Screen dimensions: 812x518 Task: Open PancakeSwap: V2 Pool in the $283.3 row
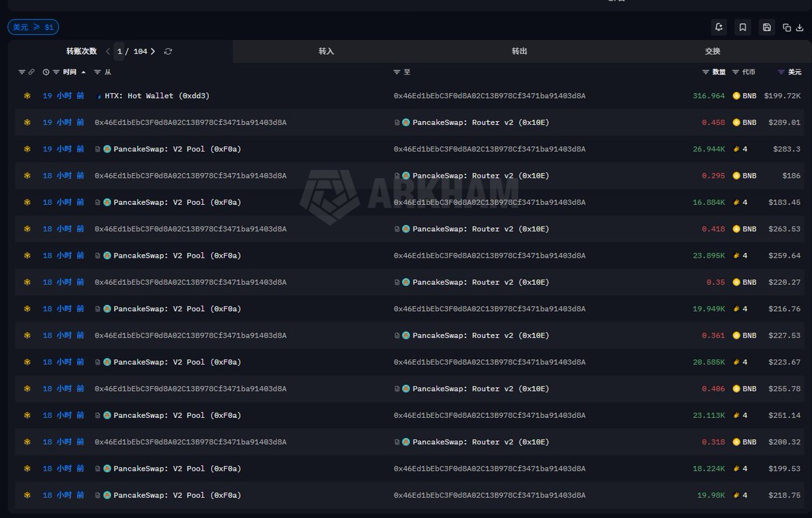pos(177,149)
